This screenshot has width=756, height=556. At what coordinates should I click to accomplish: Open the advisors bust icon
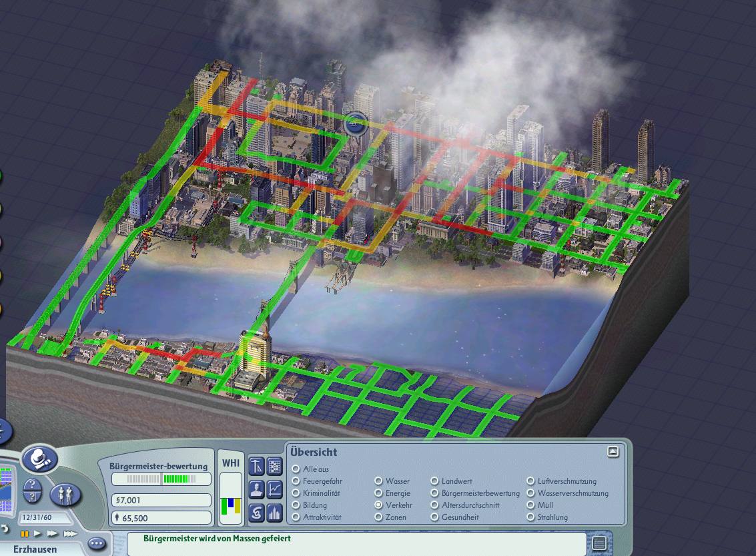[x=256, y=489]
